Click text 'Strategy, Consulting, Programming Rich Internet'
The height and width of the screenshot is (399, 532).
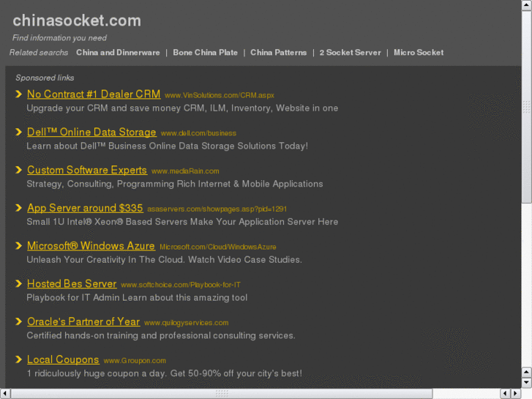[129, 184]
